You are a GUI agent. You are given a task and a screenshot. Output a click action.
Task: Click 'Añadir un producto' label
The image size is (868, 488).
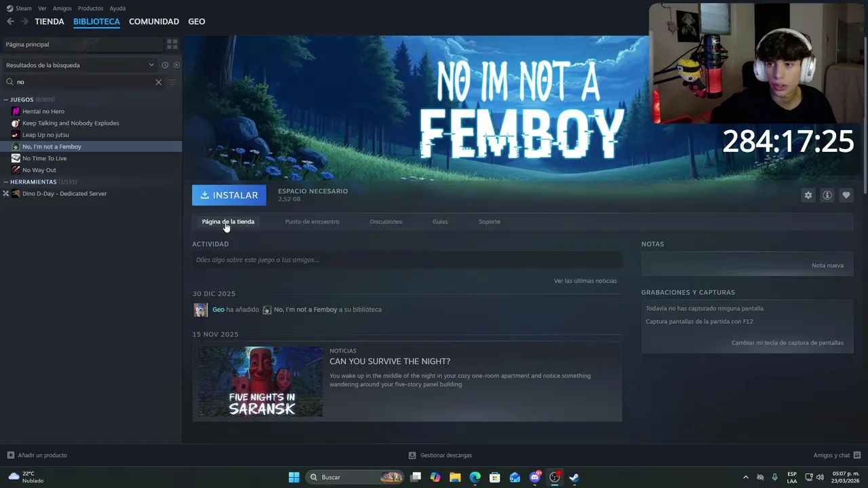(42, 455)
